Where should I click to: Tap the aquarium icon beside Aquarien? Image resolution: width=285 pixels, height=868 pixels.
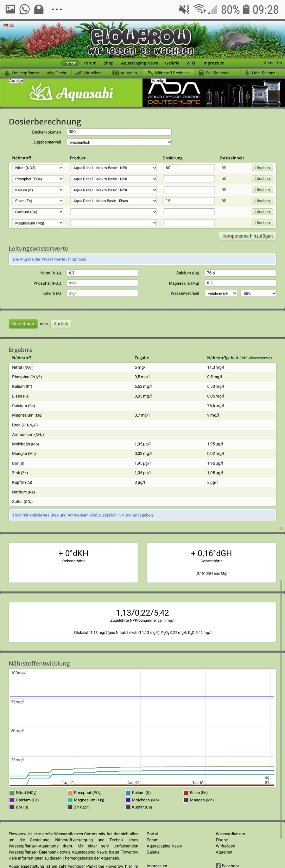coord(116,73)
